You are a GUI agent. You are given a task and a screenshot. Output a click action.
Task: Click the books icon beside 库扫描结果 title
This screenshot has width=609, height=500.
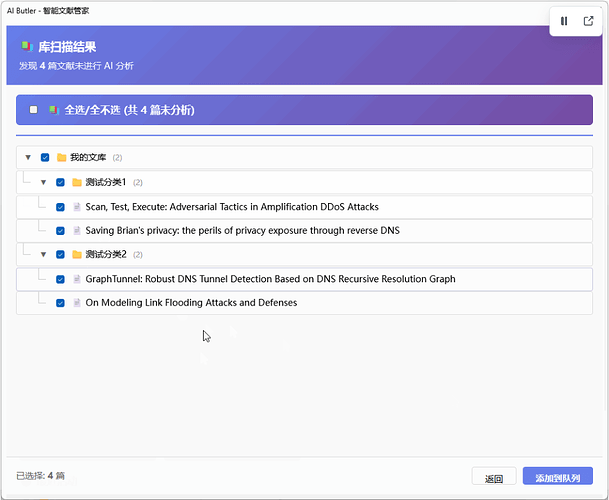pos(27,47)
